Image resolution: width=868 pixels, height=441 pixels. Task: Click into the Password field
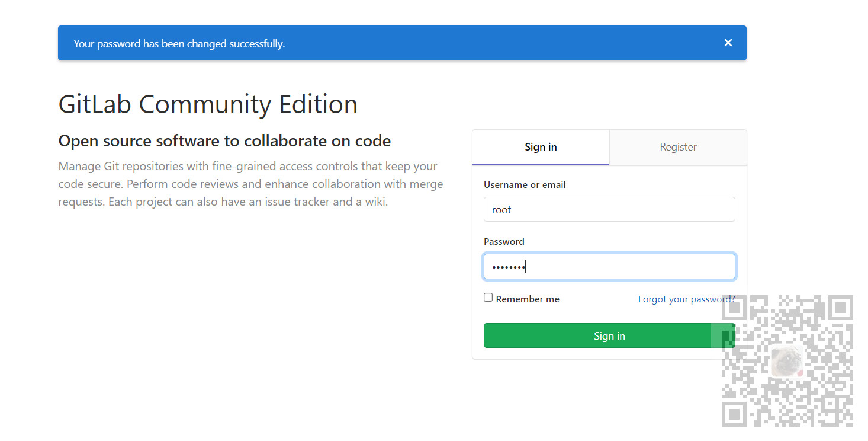[x=609, y=267]
